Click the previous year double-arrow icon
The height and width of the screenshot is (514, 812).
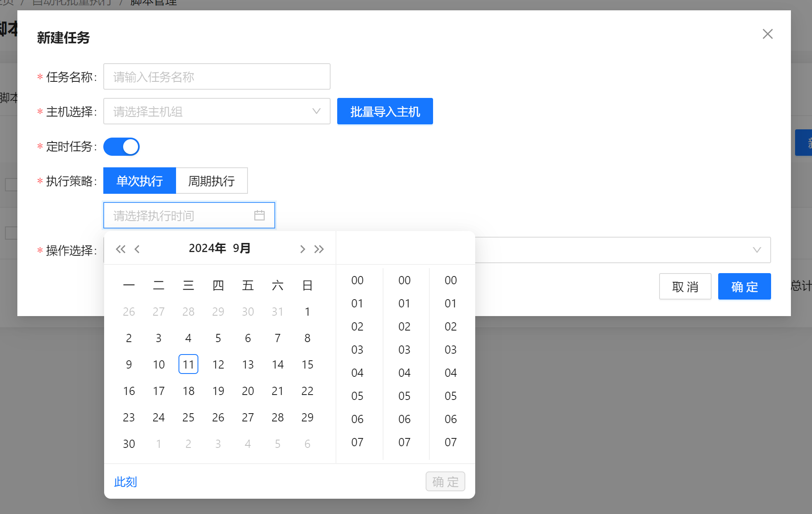(x=120, y=249)
